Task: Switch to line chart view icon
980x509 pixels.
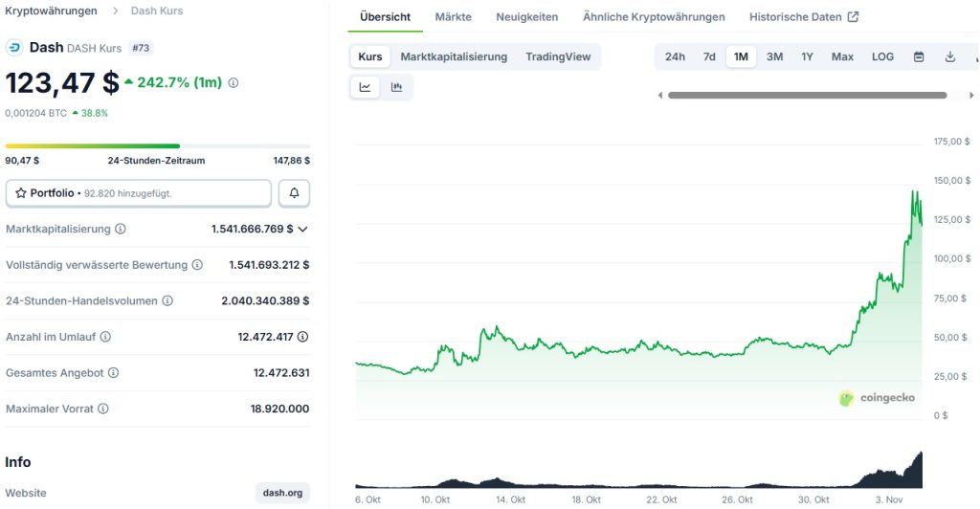Action: tap(365, 87)
